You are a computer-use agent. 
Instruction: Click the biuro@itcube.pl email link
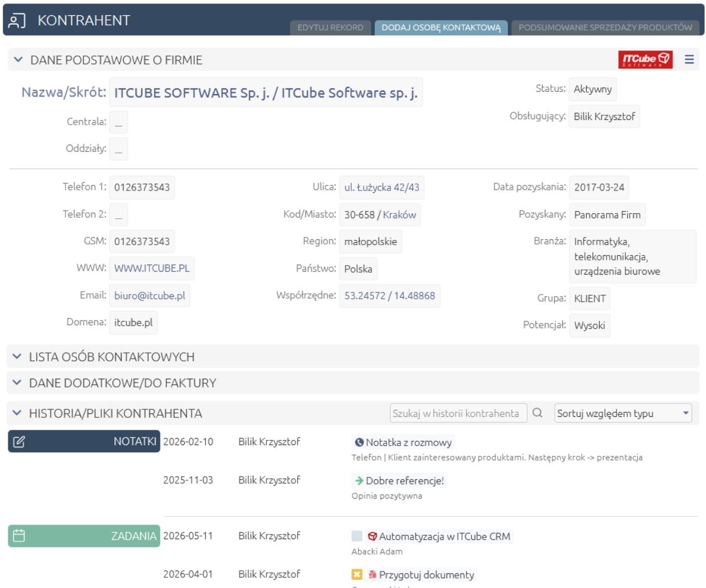click(150, 295)
